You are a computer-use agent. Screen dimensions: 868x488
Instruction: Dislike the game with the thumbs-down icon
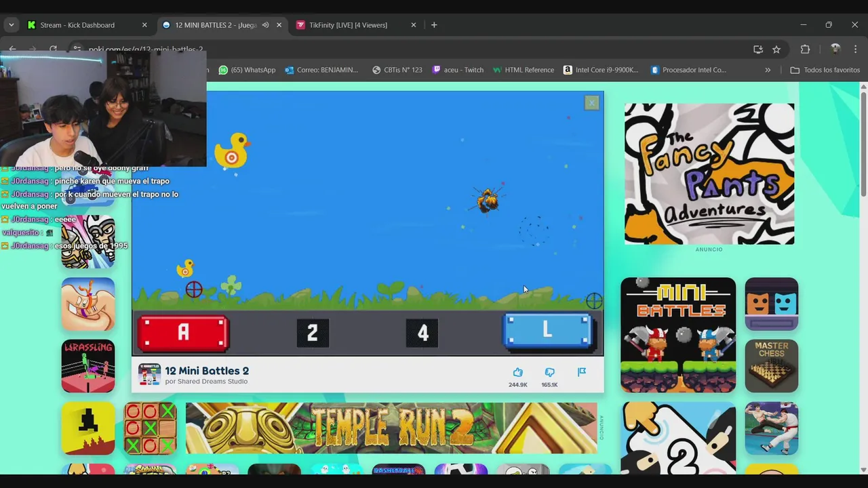pos(550,372)
